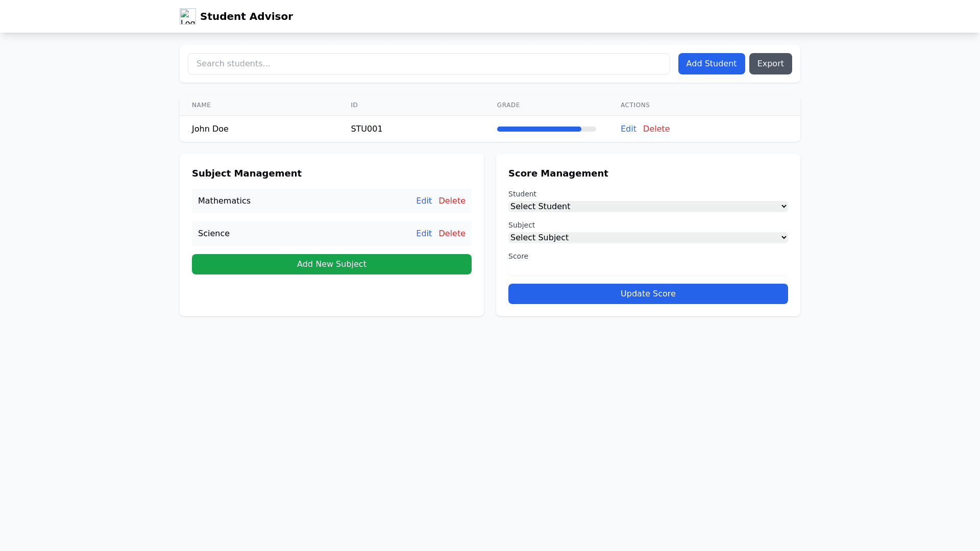The width and height of the screenshot is (980, 551).
Task: Delete the Science subject
Action: click(x=452, y=233)
